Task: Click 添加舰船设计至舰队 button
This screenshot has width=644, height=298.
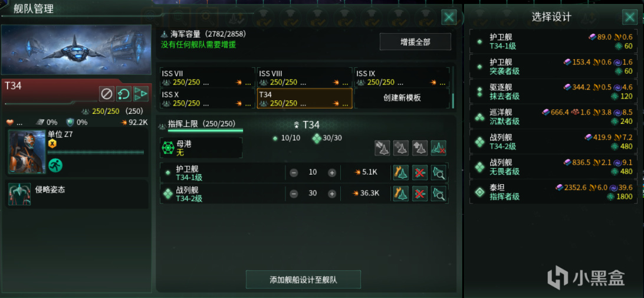Action: pyautogui.click(x=303, y=280)
